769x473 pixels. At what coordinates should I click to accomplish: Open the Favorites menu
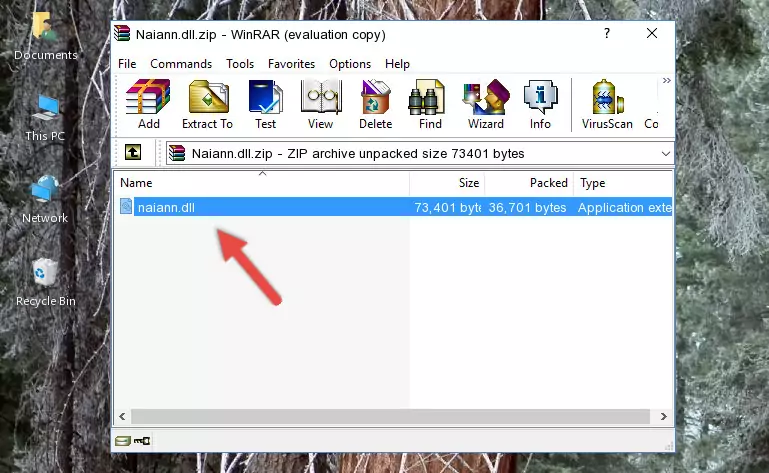[291, 64]
